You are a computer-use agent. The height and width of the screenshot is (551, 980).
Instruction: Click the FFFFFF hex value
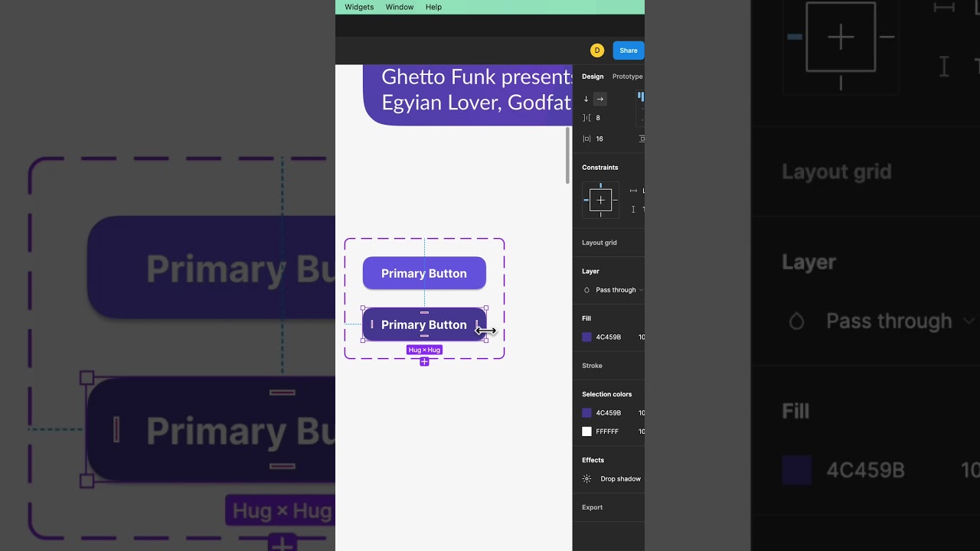coord(607,432)
